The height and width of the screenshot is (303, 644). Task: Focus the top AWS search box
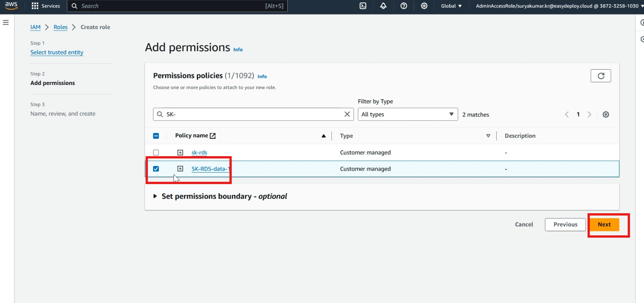tap(177, 6)
